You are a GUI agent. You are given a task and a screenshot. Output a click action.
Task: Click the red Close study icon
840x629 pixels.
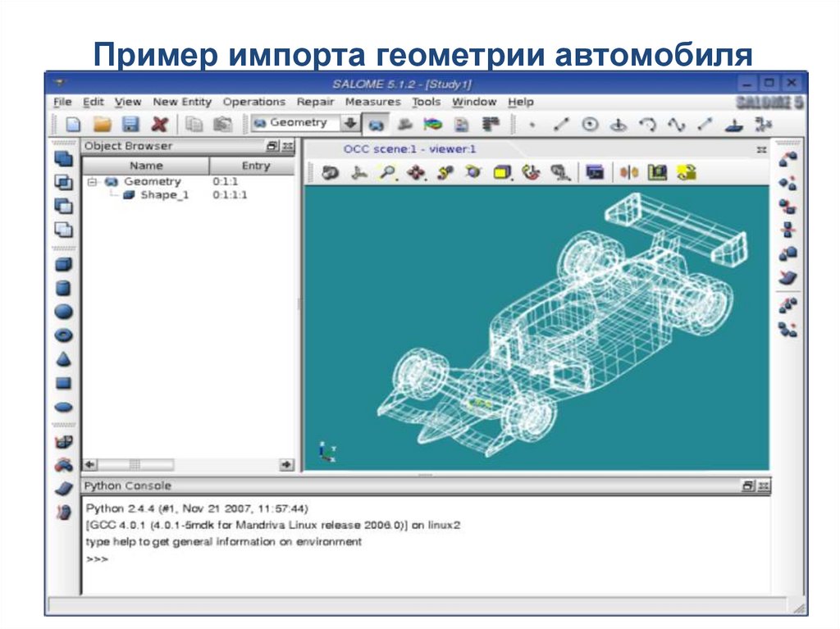point(159,124)
